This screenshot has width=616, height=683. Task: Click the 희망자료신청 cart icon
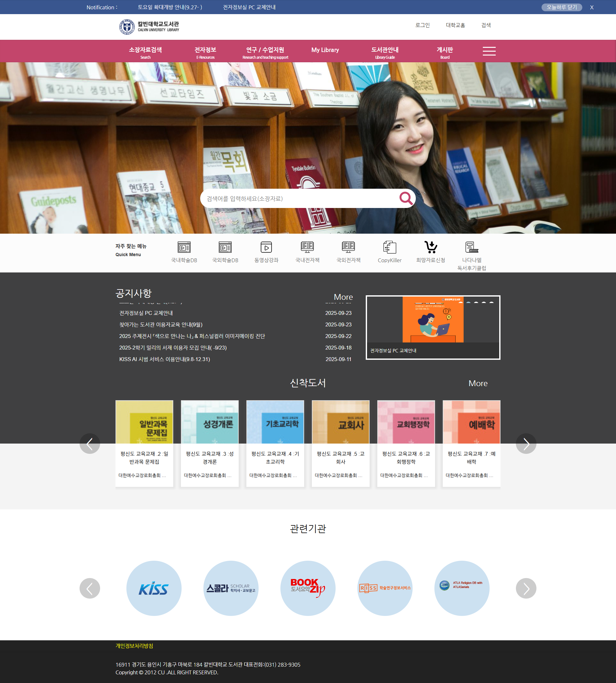tap(431, 247)
